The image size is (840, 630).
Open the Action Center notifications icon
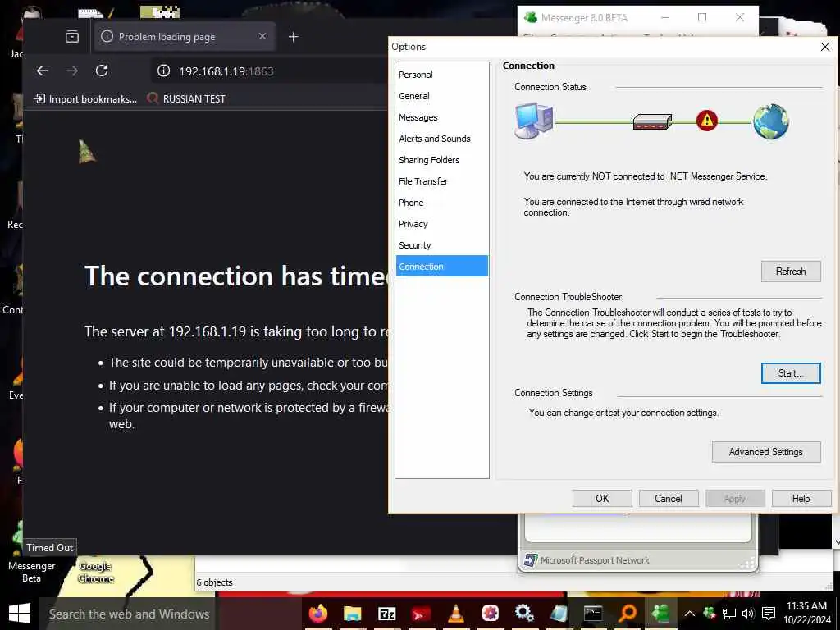click(769, 614)
